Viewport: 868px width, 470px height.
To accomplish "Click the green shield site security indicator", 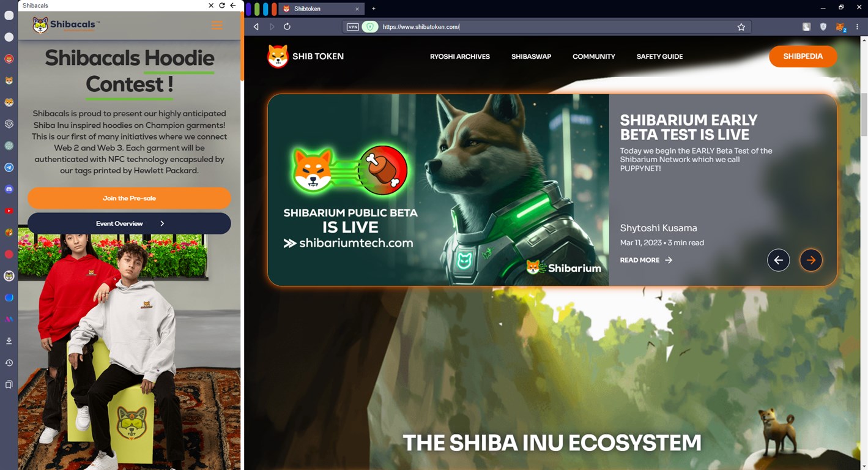I will 369,27.
